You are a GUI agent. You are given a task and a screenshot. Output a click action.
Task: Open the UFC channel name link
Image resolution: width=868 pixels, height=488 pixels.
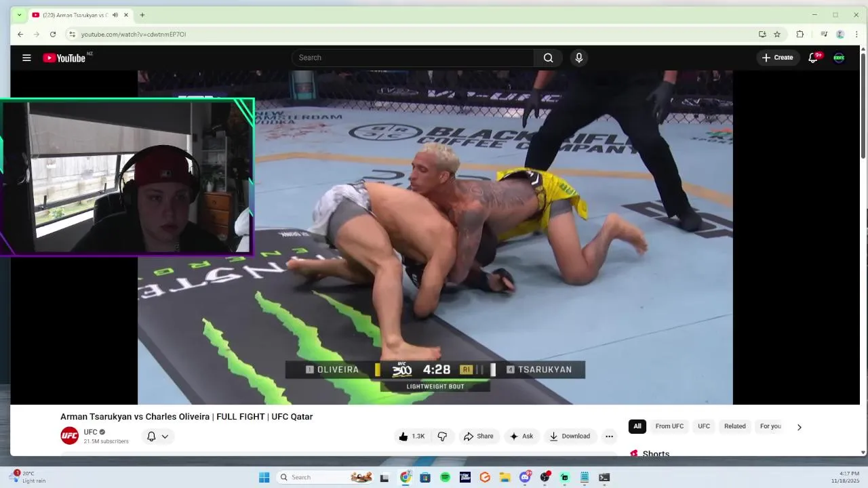pos(90,432)
